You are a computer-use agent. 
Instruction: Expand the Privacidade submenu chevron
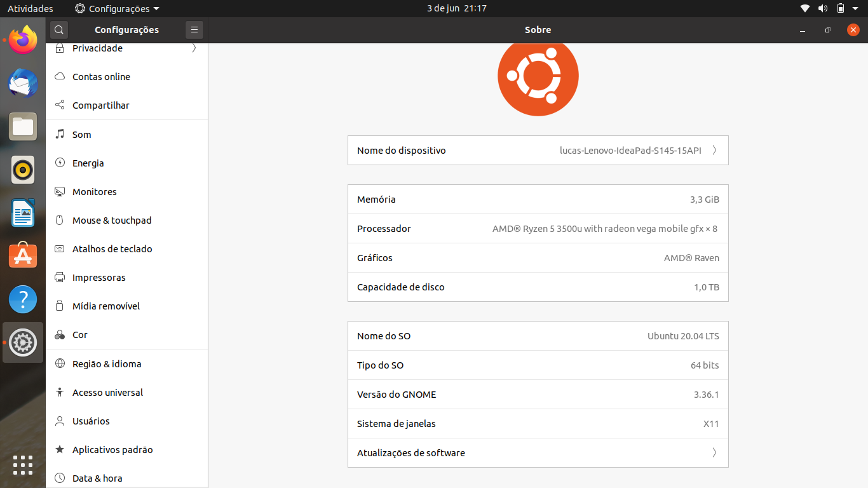(194, 48)
